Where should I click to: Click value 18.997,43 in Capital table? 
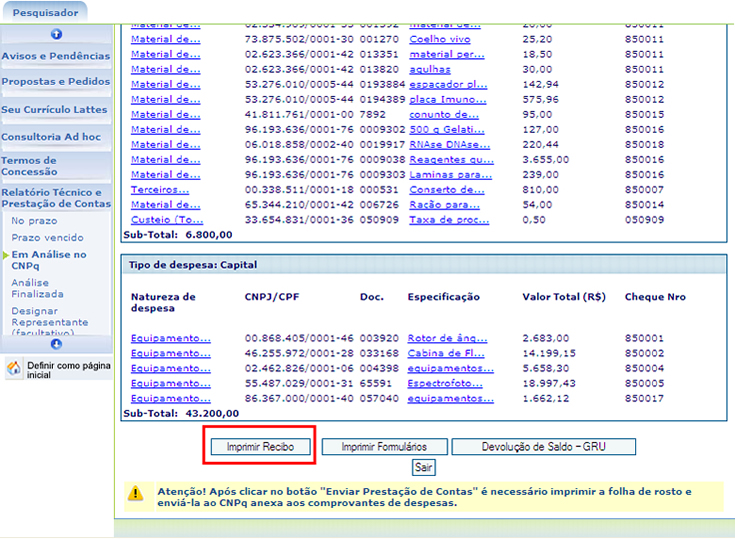(x=549, y=383)
